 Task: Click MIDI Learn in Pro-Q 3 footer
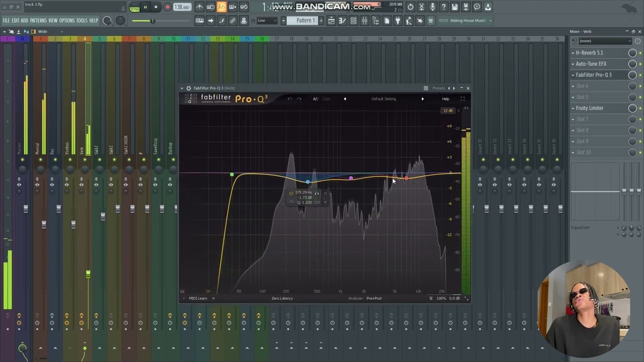(198, 299)
